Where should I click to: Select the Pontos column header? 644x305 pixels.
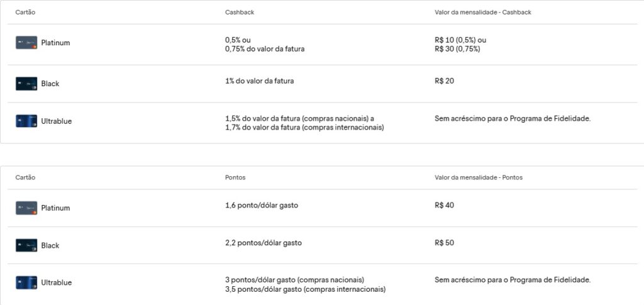[x=235, y=177]
